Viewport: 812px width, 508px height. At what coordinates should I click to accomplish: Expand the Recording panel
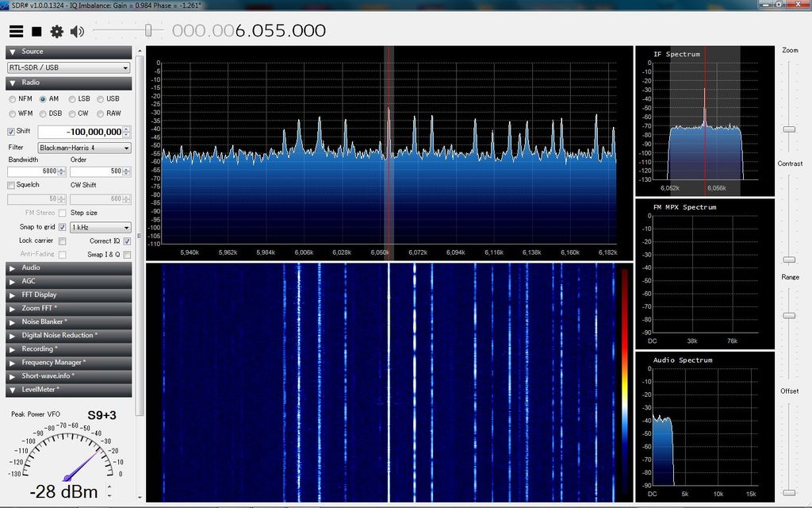(x=69, y=349)
